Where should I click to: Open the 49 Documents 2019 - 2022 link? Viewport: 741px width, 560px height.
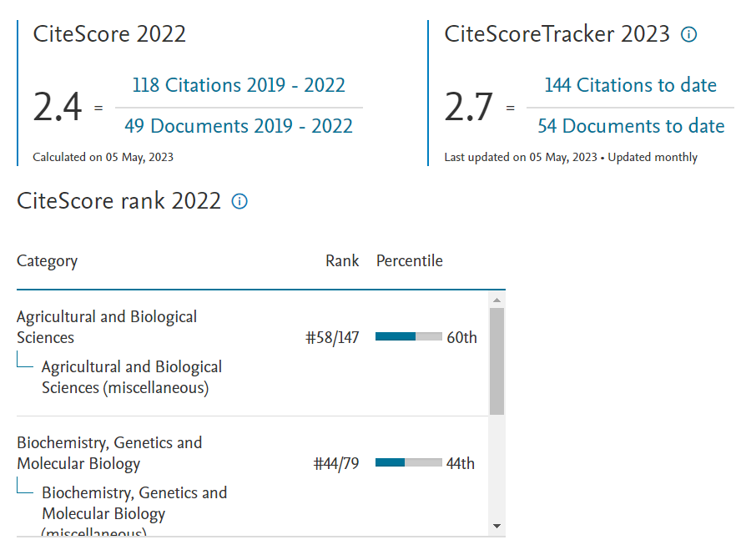(x=239, y=126)
